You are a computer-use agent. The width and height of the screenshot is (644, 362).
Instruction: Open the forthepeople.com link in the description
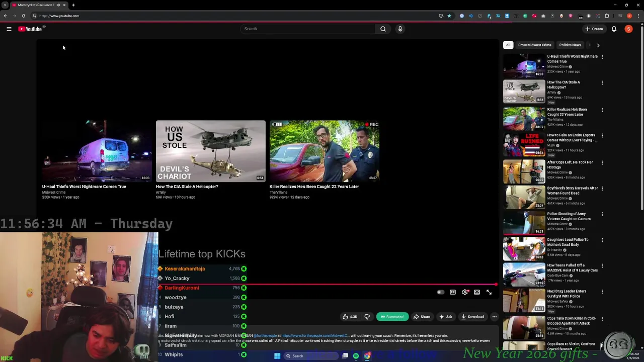coord(314,335)
